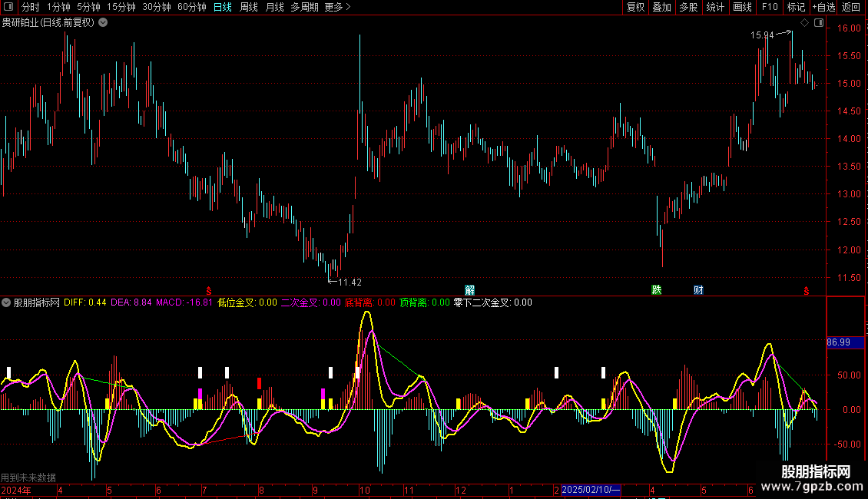
Task: Click the 复权 button
Action: click(x=635, y=7)
